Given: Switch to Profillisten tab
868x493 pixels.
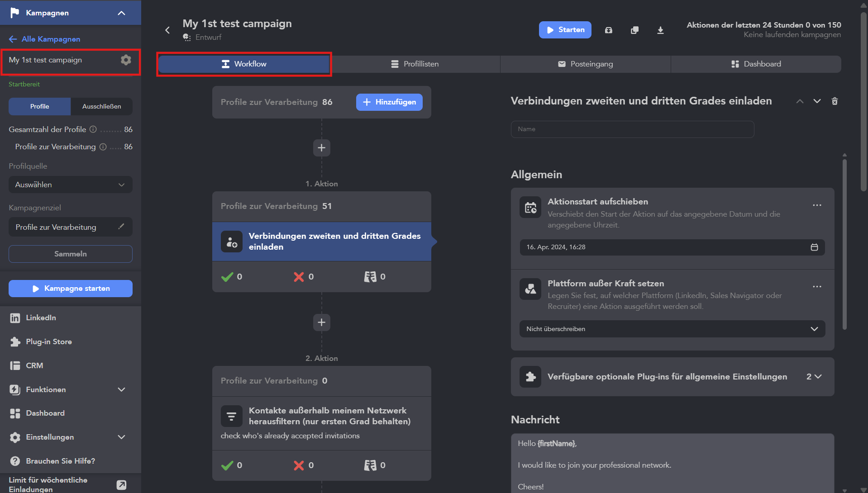Looking at the screenshot, I should [x=415, y=64].
